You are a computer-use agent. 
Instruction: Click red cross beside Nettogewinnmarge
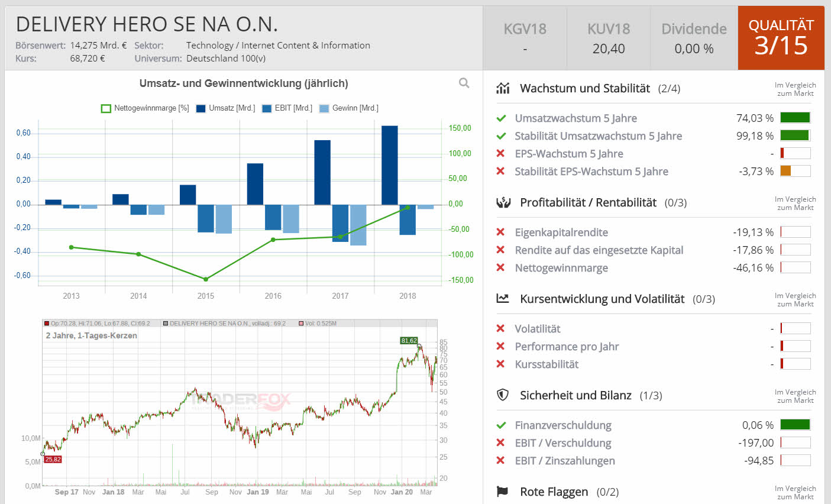click(x=500, y=268)
